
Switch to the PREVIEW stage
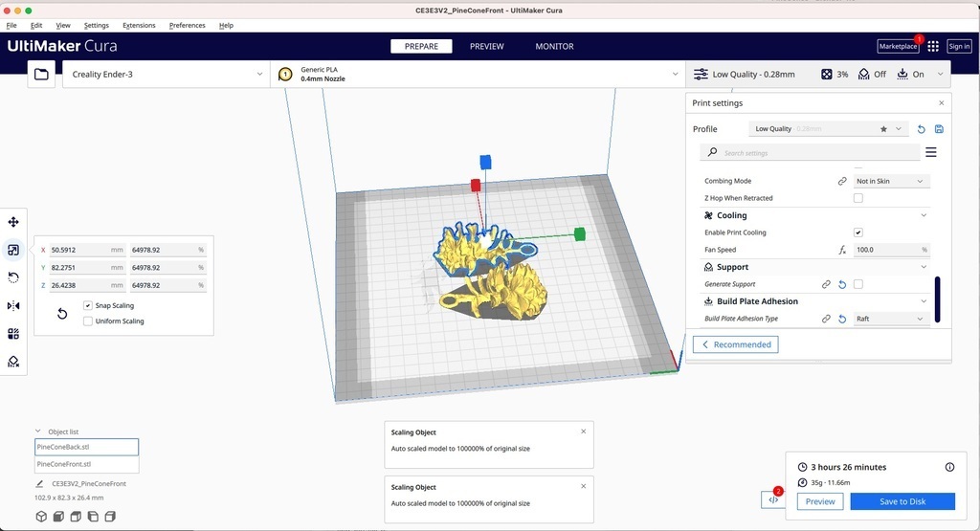487,46
